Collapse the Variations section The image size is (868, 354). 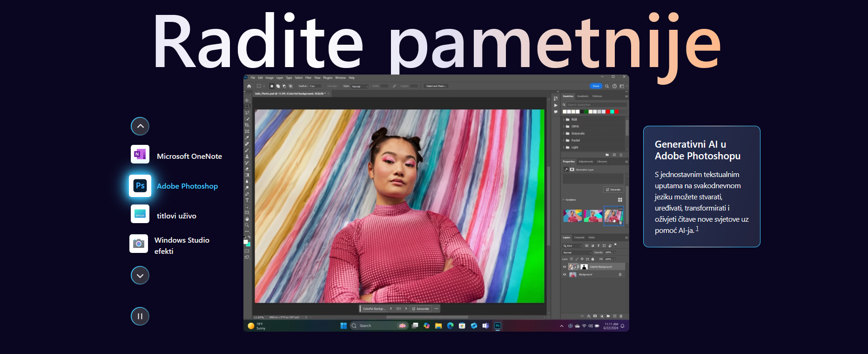563,199
